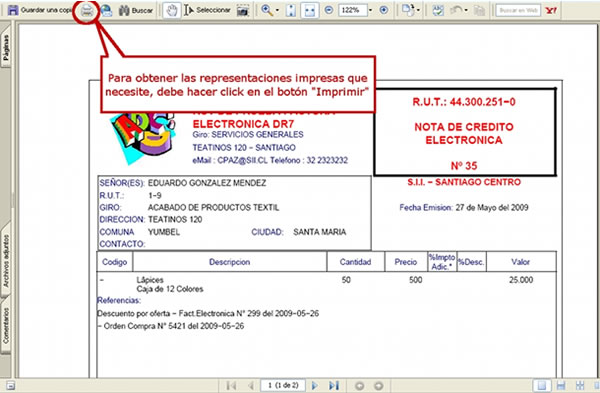Viewport: 600px width, 393px height.
Task: Select single page layout icon
Action: pyautogui.click(x=542, y=385)
